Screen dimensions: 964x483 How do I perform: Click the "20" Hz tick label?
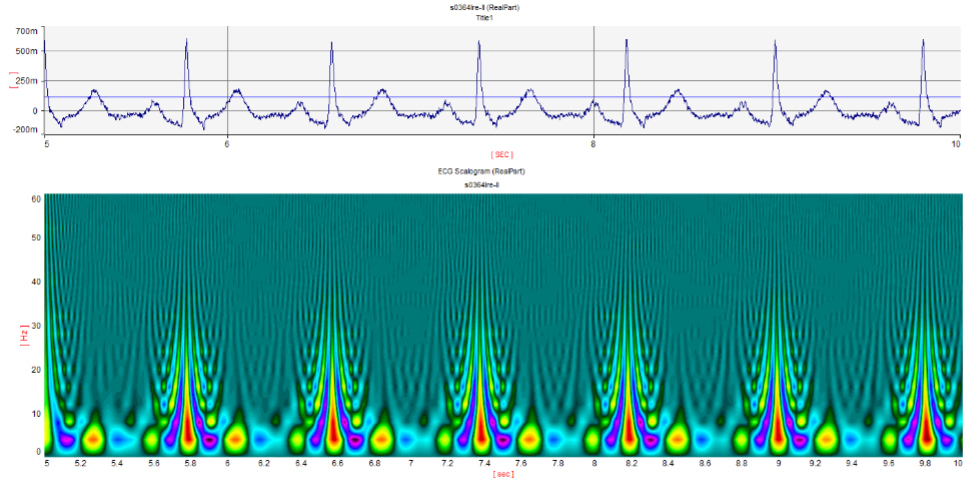35,370
